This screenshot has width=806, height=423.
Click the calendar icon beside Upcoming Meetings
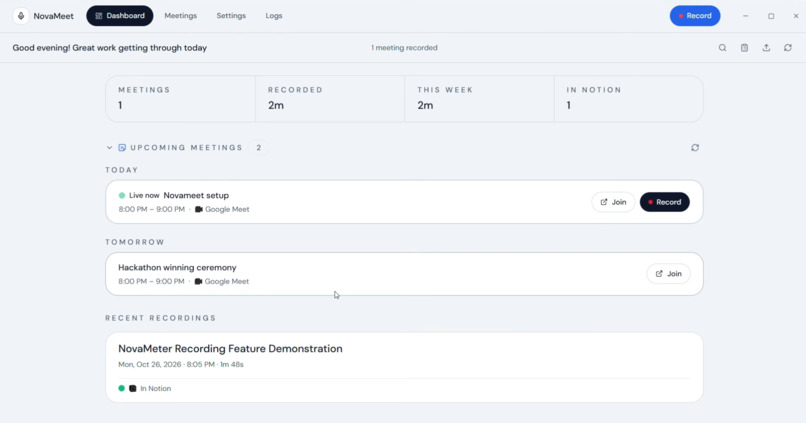pos(122,148)
